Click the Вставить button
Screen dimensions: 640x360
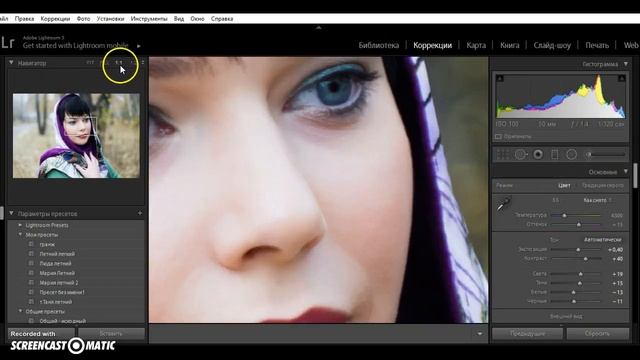tap(111, 333)
